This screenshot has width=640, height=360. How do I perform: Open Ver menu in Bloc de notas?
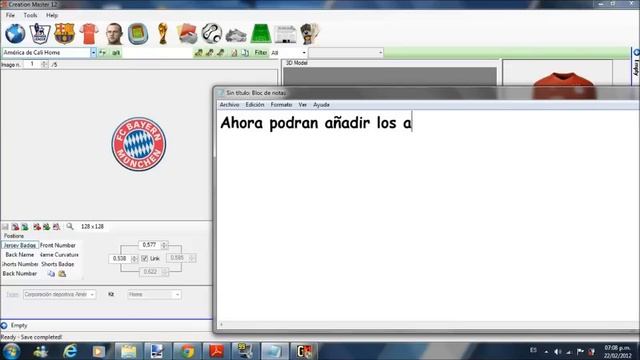[302, 104]
